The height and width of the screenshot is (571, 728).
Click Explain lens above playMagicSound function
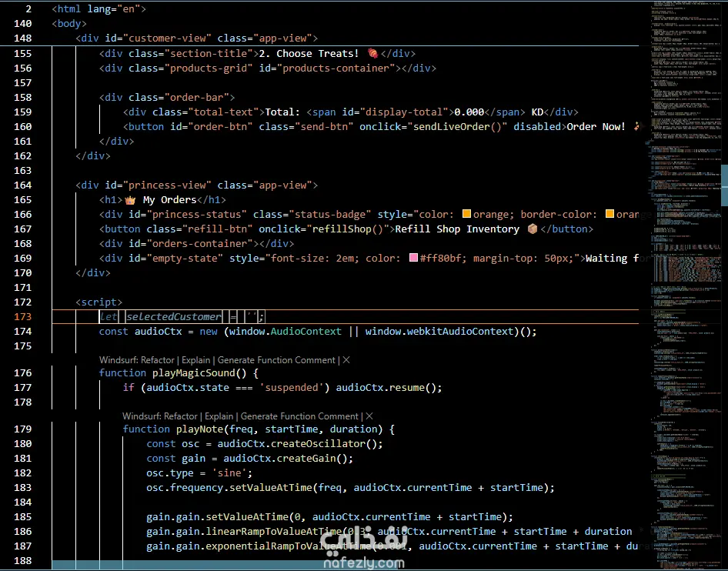click(x=196, y=360)
